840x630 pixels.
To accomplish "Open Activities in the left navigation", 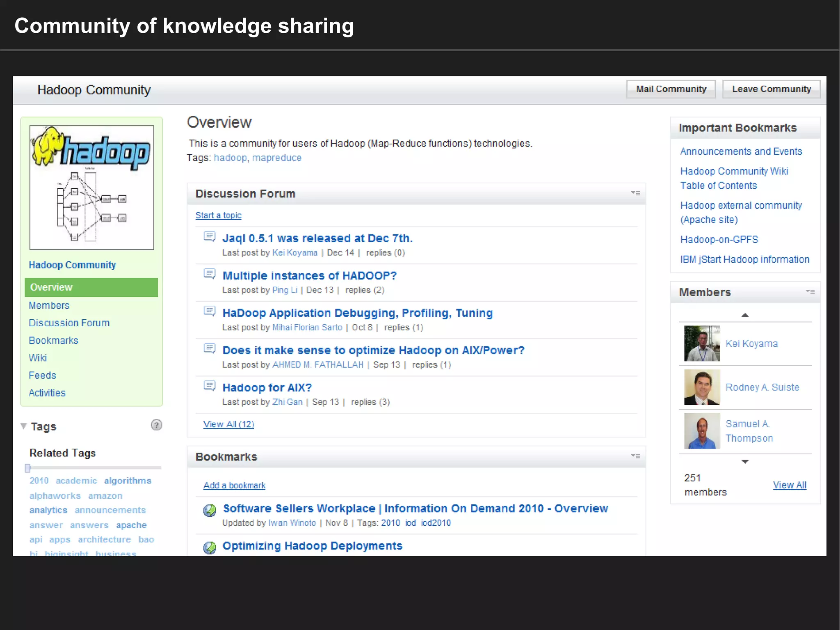I will click(x=47, y=393).
